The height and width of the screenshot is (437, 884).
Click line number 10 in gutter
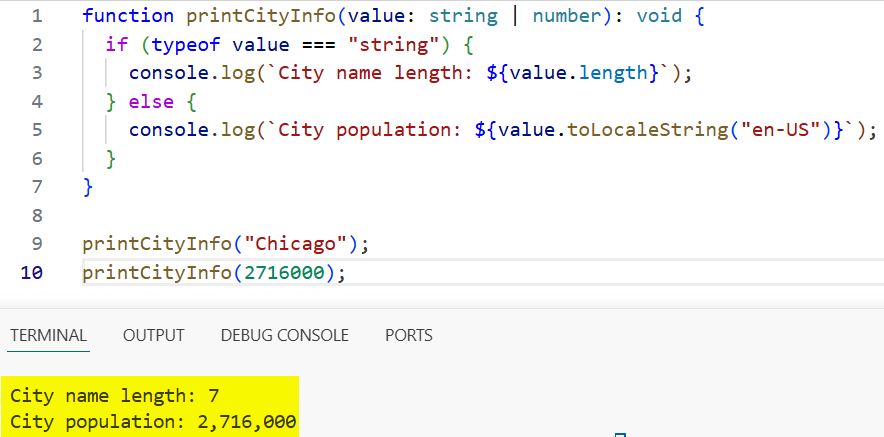pos(32,273)
